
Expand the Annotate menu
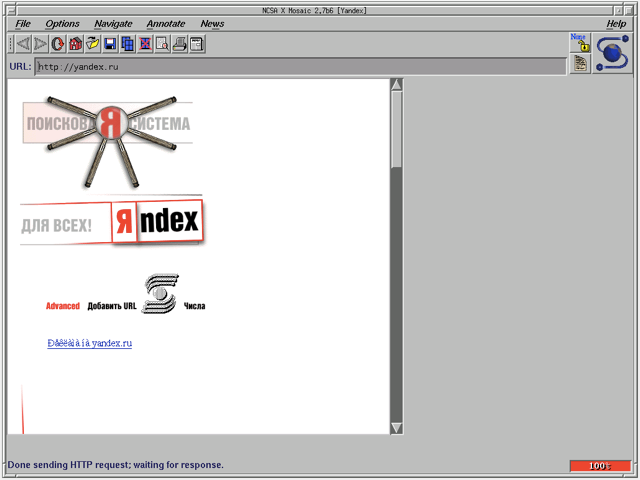(x=165, y=23)
